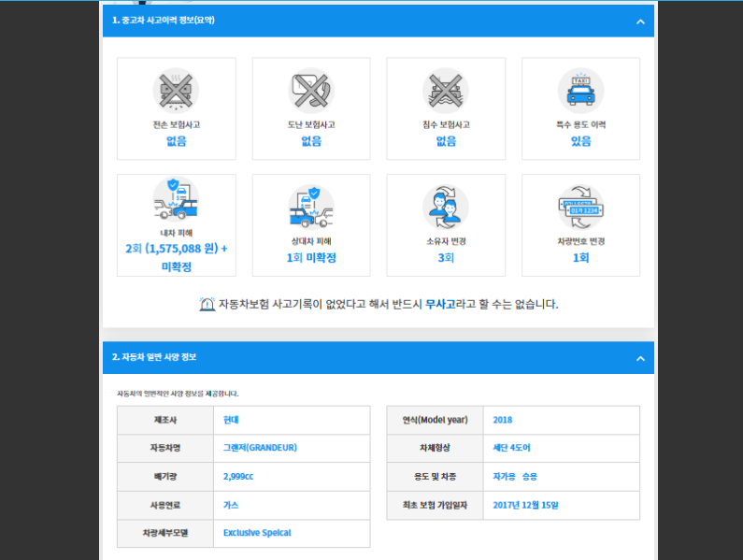Click 1회 미확정 under 상대차 피해
Image resolution: width=743 pixels, height=560 pixels.
pyautogui.click(x=311, y=257)
